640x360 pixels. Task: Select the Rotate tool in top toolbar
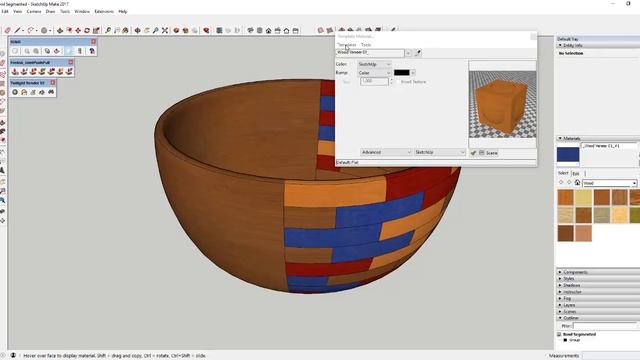click(87, 30)
